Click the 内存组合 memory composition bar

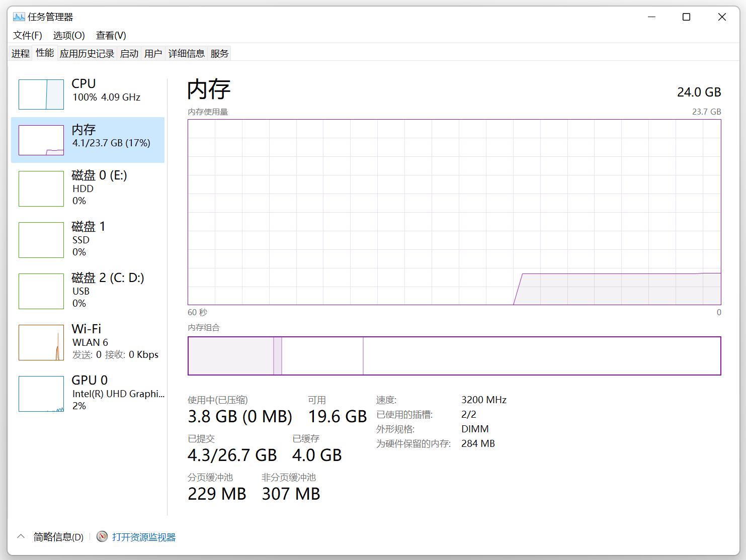(x=454, y=356)
